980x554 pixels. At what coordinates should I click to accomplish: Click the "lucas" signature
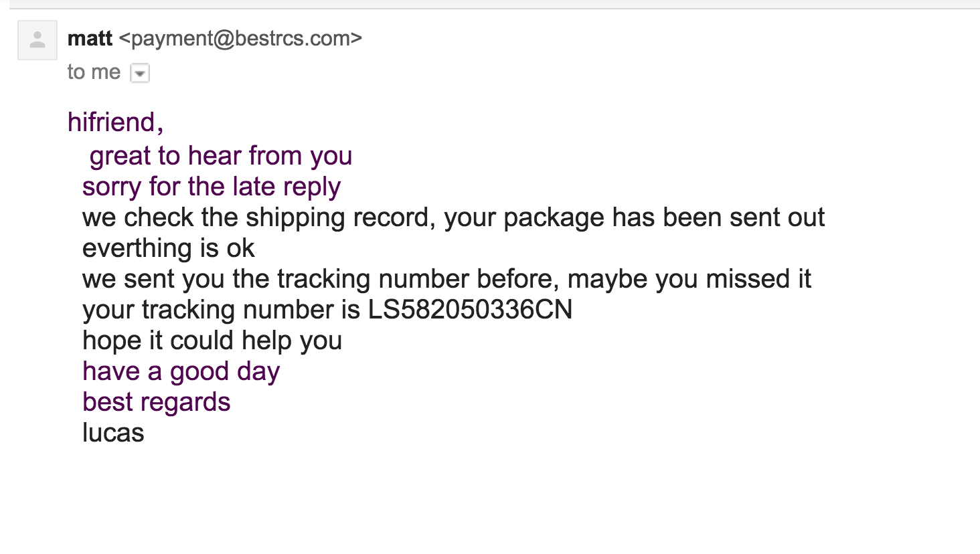pyautogui.click(x=113, y=433)
